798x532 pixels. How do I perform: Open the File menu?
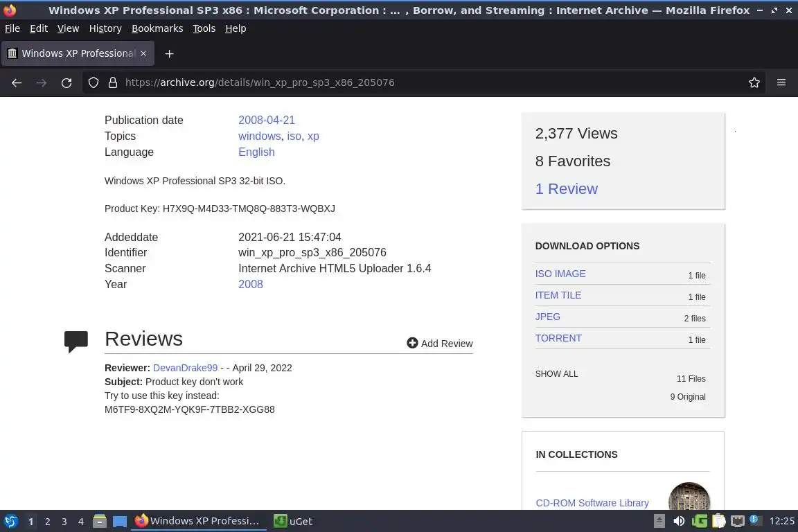click(x=12, y=28)
